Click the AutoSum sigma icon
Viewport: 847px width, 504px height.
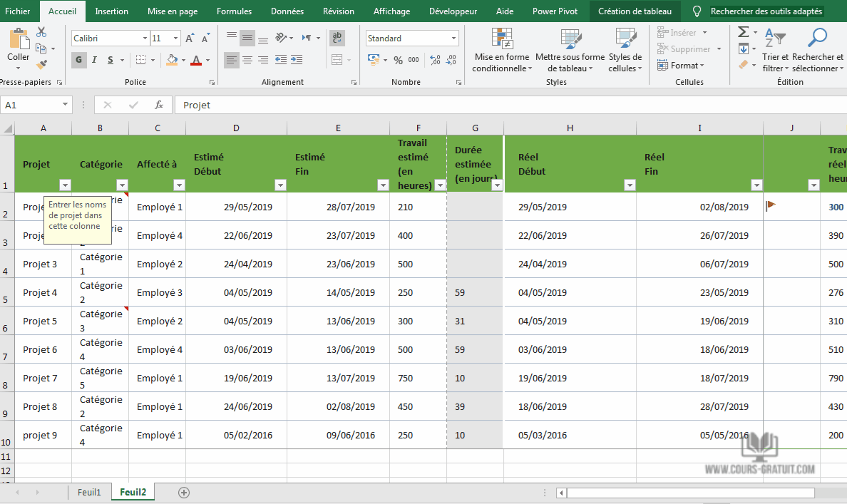click(744, 32)
